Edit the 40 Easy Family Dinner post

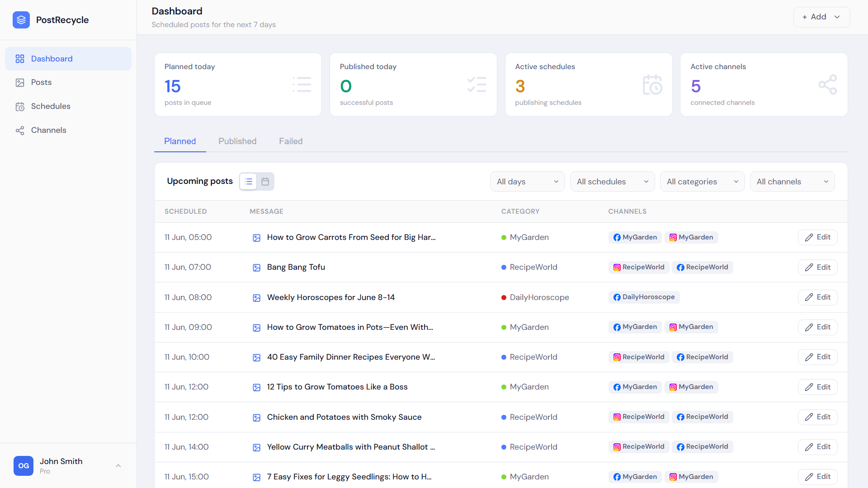pos(817,357)
